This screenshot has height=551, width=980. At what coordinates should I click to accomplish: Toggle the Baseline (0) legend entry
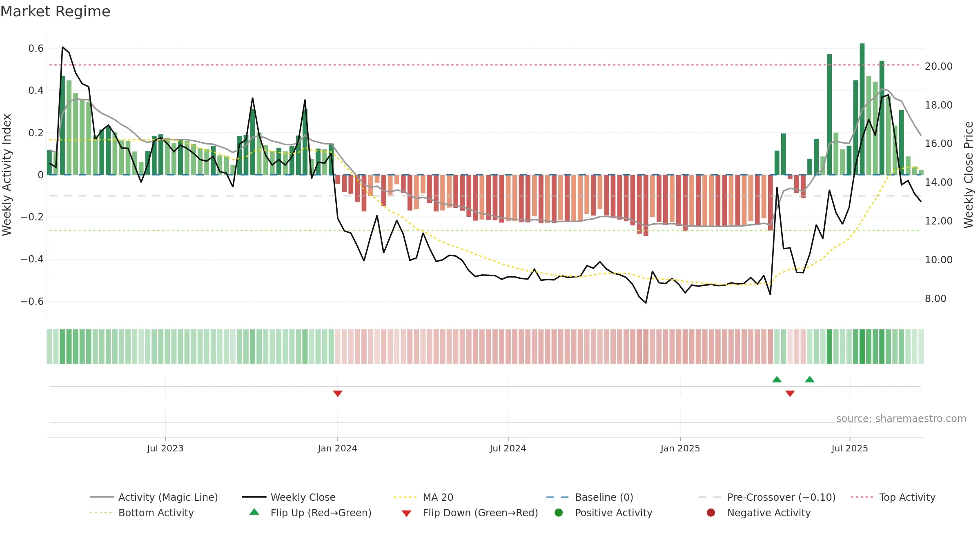coord(590,497)
